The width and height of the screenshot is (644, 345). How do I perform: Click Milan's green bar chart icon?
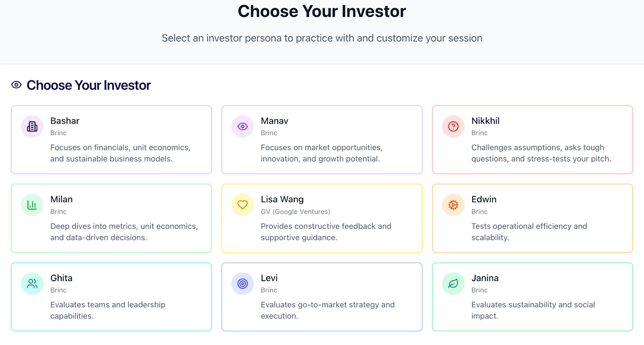click(32, 205)
